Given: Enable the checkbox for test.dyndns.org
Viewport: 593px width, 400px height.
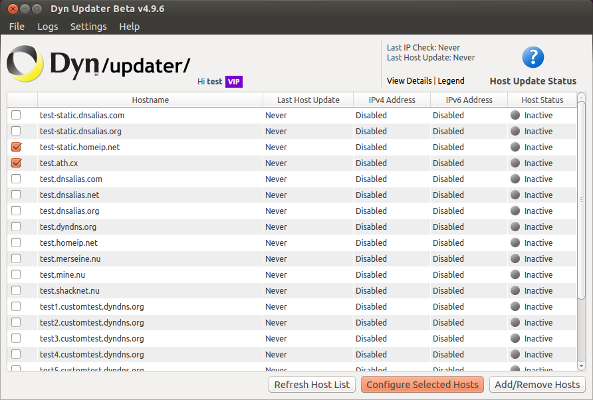Looking at the screenshot, I should (x=16, y=227).
